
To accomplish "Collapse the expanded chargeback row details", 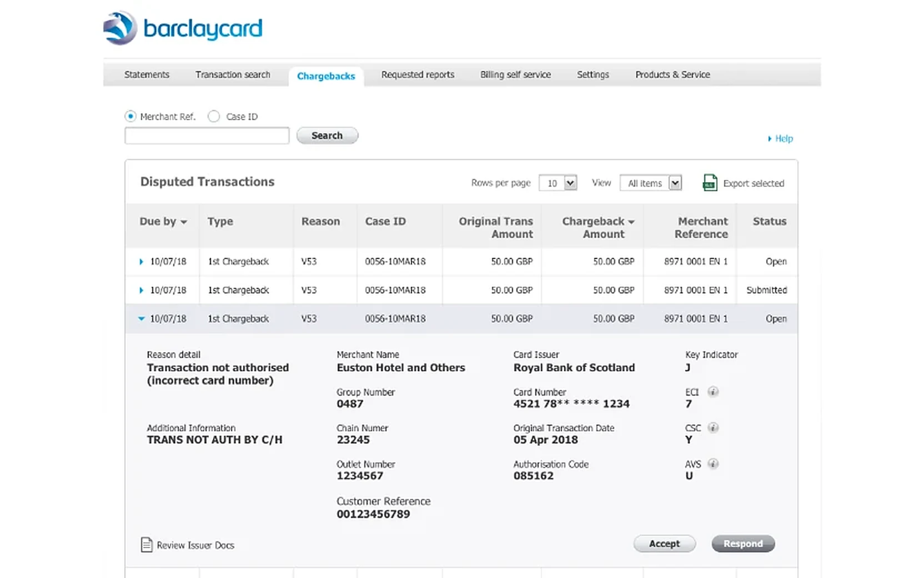I will click(141, 318).
